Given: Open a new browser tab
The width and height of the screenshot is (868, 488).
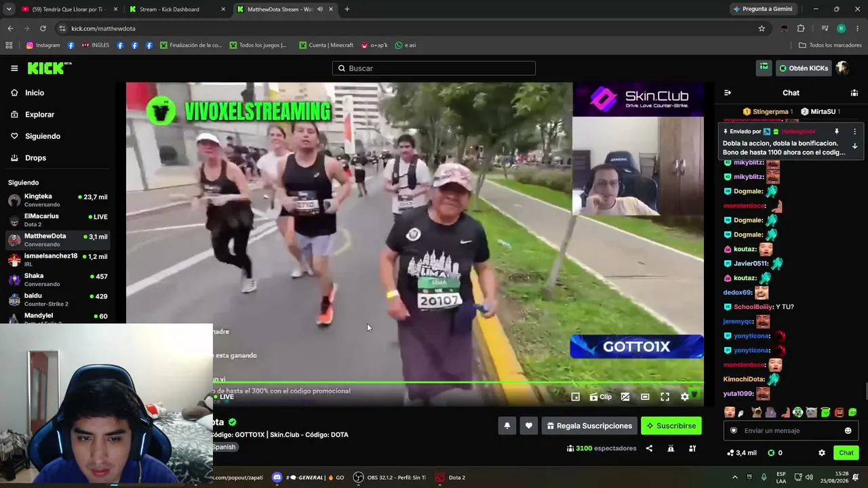Looking at the screenshot, I should click(x=347, y=9).
